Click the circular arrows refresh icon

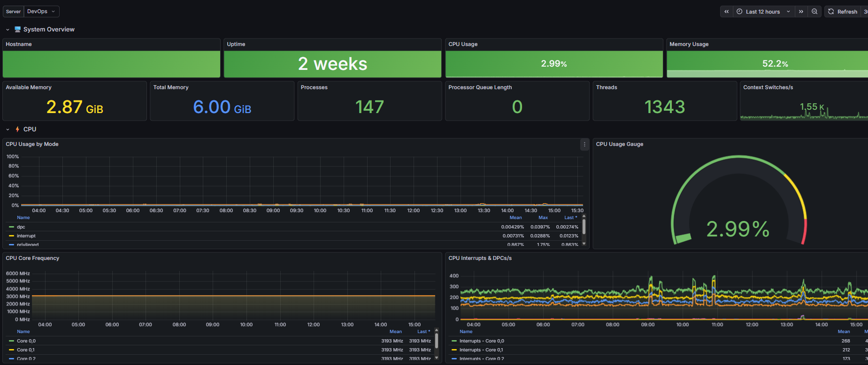(x=831, y=12)
